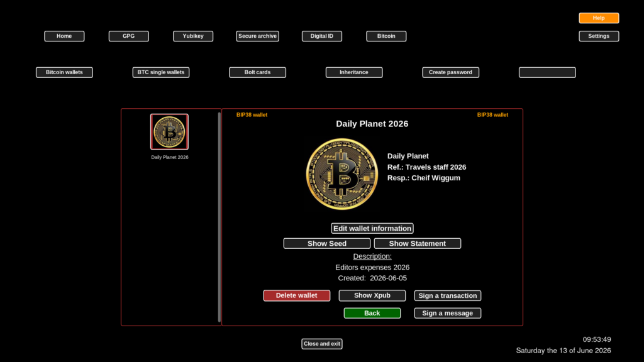The height and width of the screenshot is (362, 644).
Task: Click the Resp.: Cheif Wiggum text
Action: coord(423,178)
